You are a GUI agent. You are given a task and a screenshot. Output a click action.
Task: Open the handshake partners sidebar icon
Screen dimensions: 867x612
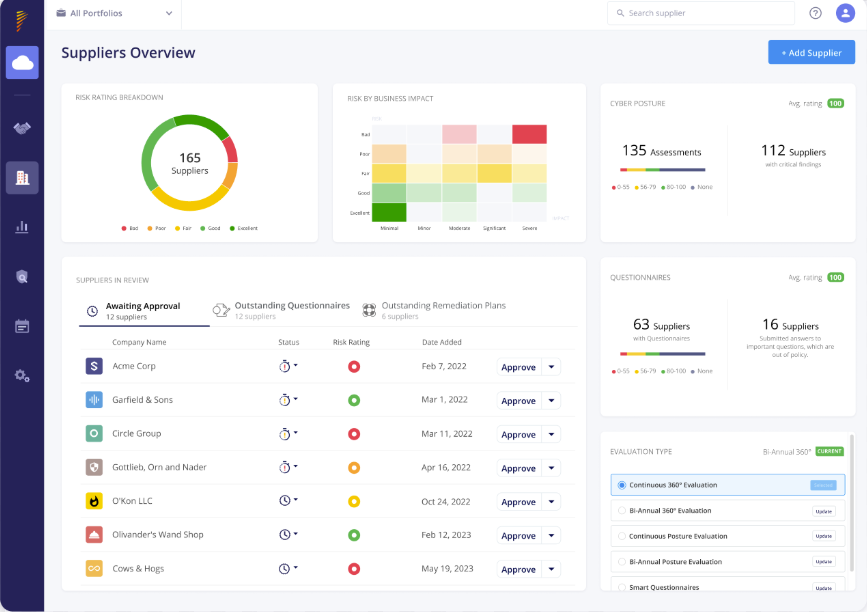22,128
